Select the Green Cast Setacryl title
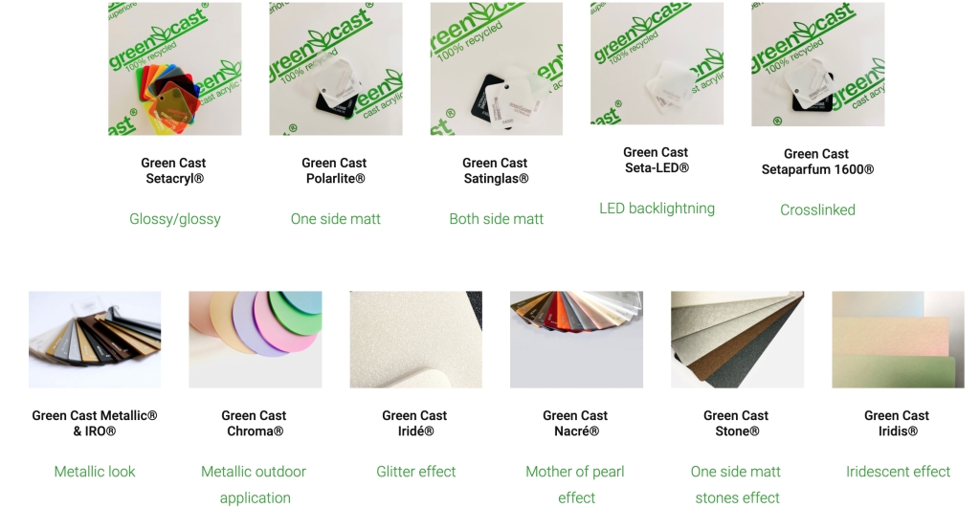This screenshot has width=980, height=530. pos(174,170)
